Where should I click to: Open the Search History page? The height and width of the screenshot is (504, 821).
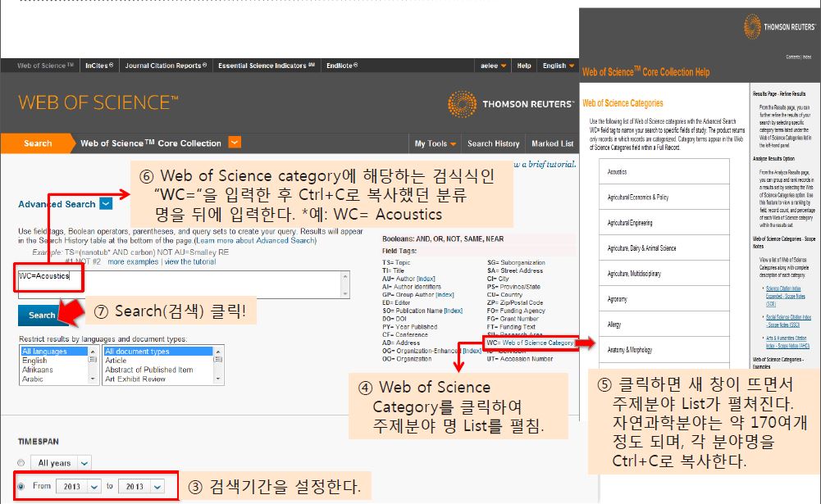click(493, 143)
